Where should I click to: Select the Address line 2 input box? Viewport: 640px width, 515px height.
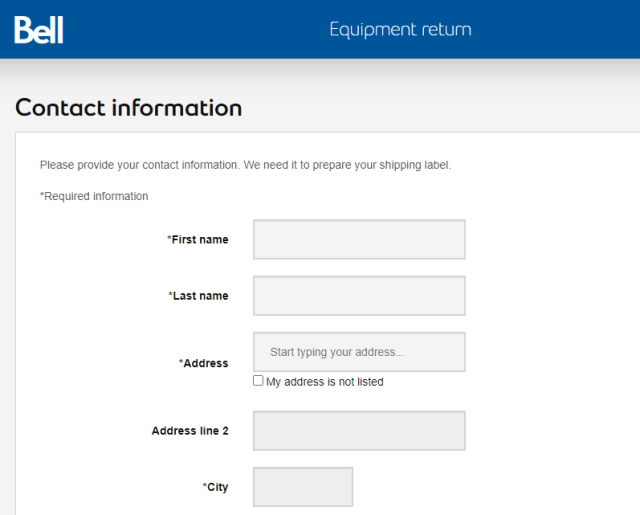[359, 431]
